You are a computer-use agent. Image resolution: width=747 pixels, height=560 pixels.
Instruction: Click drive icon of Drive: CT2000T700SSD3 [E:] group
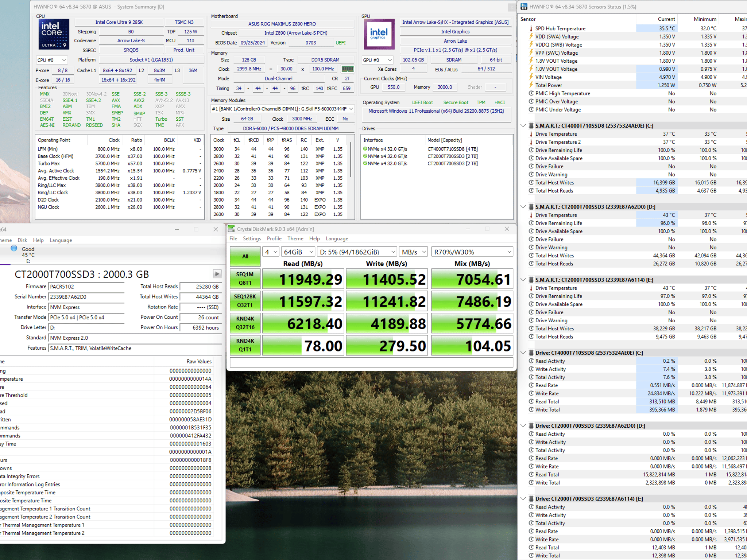(x=531, y=498)
